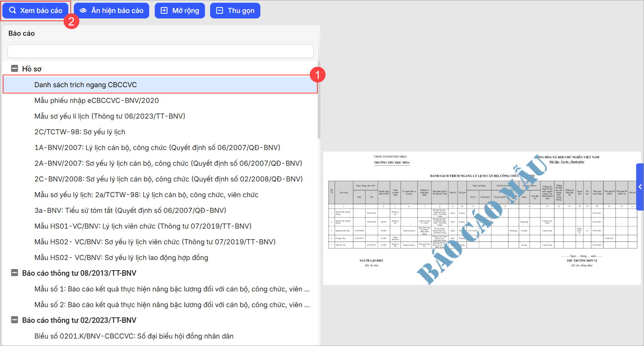Click the sample report preview thumbnail

481,218
